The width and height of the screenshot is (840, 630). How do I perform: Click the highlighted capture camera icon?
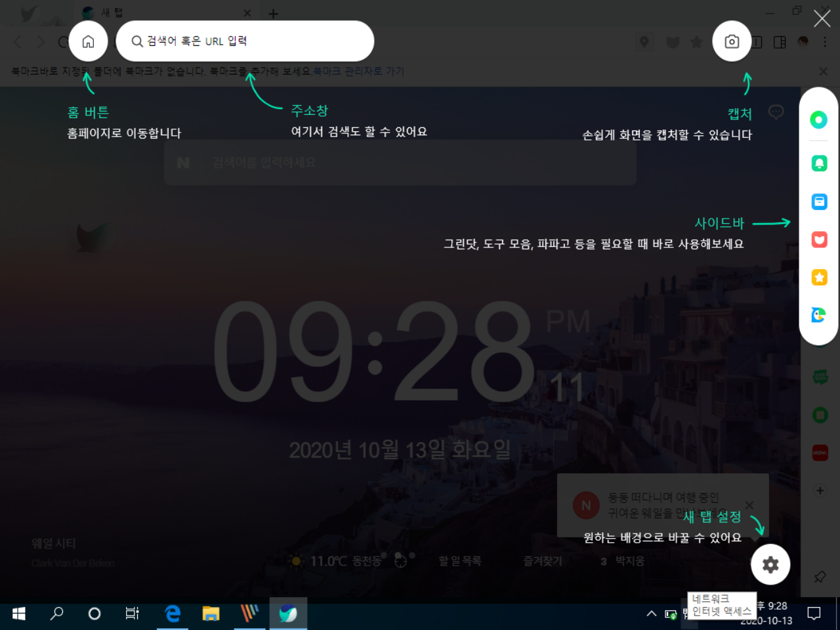tap(732, 41)
